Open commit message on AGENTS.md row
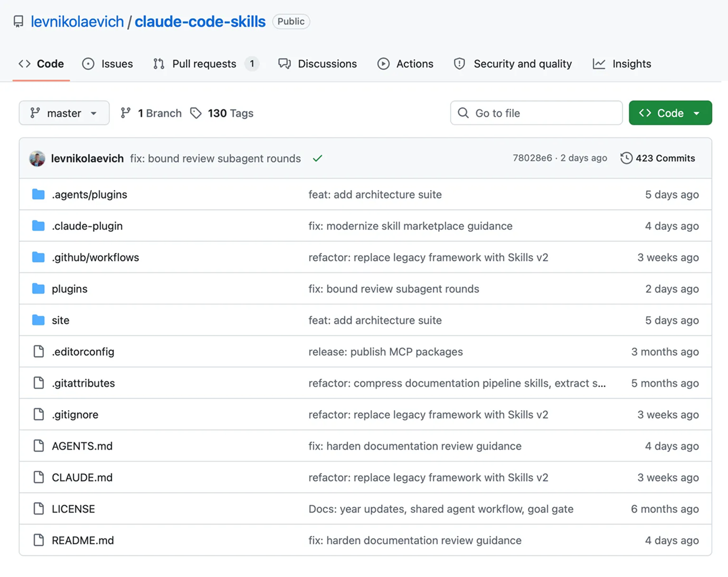This screenshot has width=728, height=577. 415,446
